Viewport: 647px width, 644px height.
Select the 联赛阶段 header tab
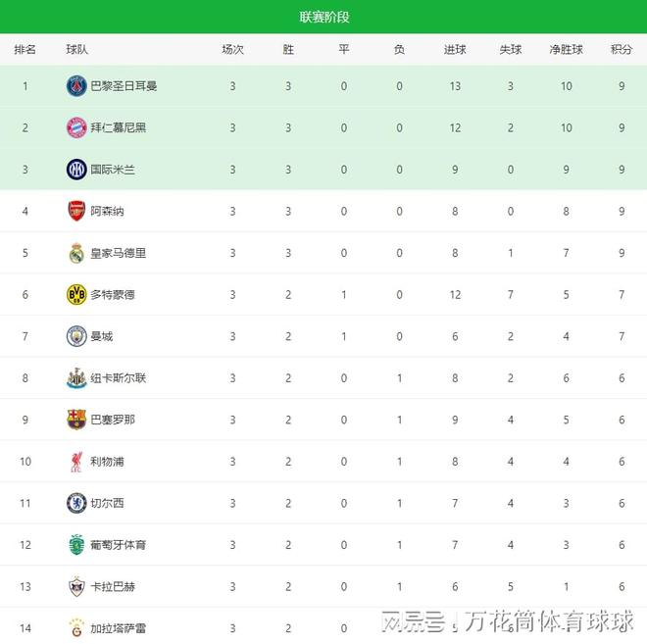point(323,18)
